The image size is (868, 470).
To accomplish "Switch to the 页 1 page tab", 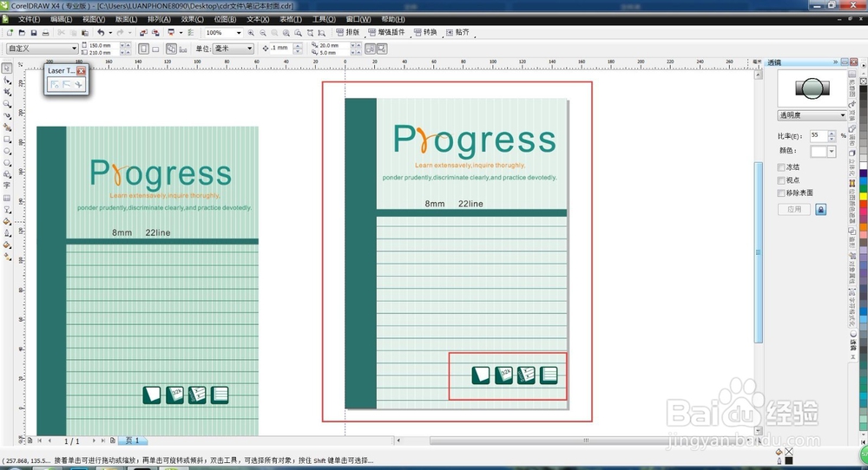I will tap(132, 441).
